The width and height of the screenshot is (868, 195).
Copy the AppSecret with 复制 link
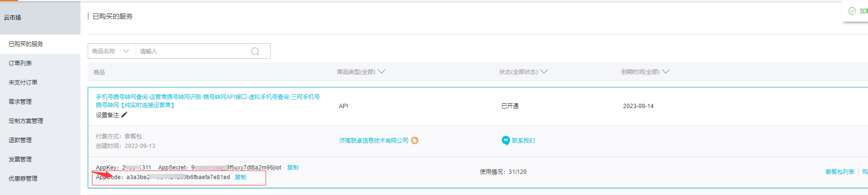293,168
